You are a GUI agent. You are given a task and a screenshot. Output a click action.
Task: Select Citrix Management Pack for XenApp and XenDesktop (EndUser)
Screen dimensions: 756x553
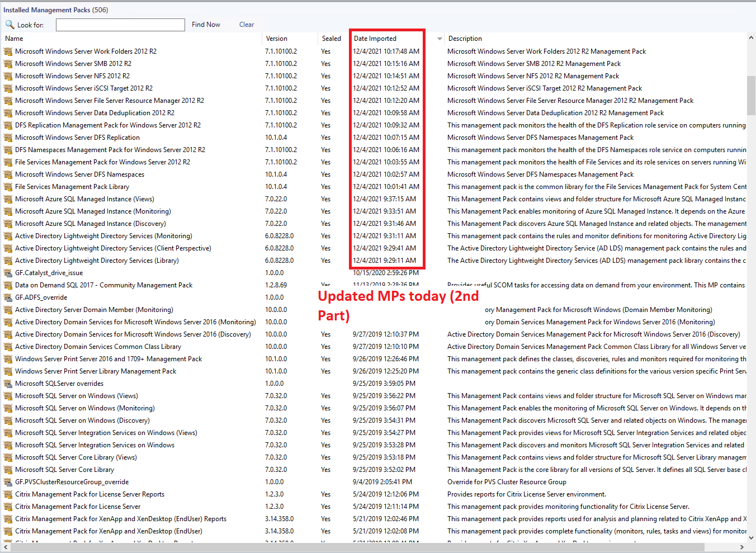[108, 531]
